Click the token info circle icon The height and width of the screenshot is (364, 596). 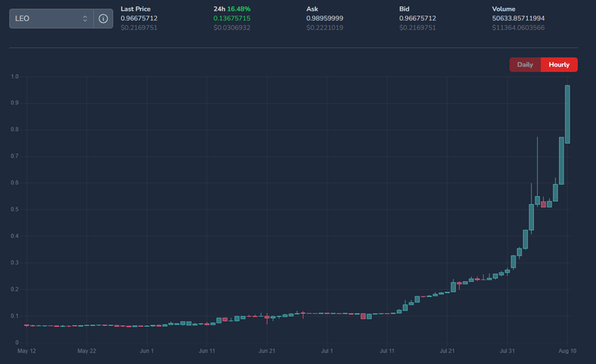coord(103,19)
